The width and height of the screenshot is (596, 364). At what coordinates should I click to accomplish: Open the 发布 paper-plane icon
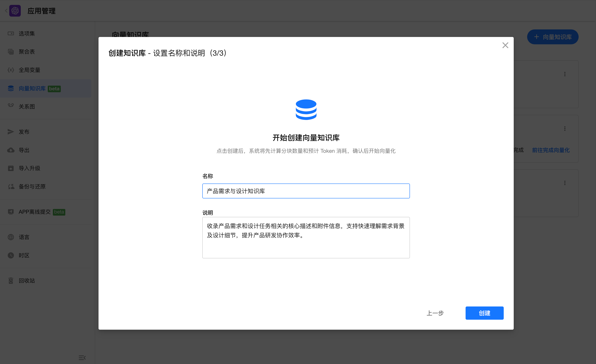point(11,132)
